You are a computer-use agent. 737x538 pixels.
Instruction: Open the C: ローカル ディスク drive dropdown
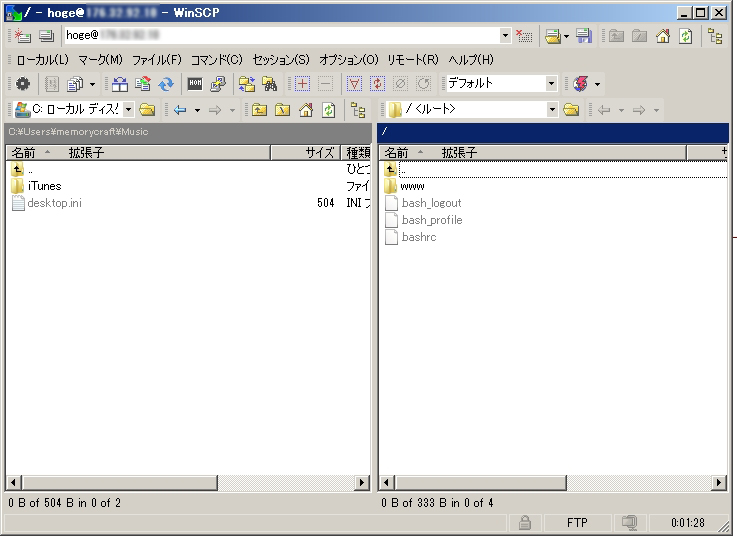click(x=128, y=109)
